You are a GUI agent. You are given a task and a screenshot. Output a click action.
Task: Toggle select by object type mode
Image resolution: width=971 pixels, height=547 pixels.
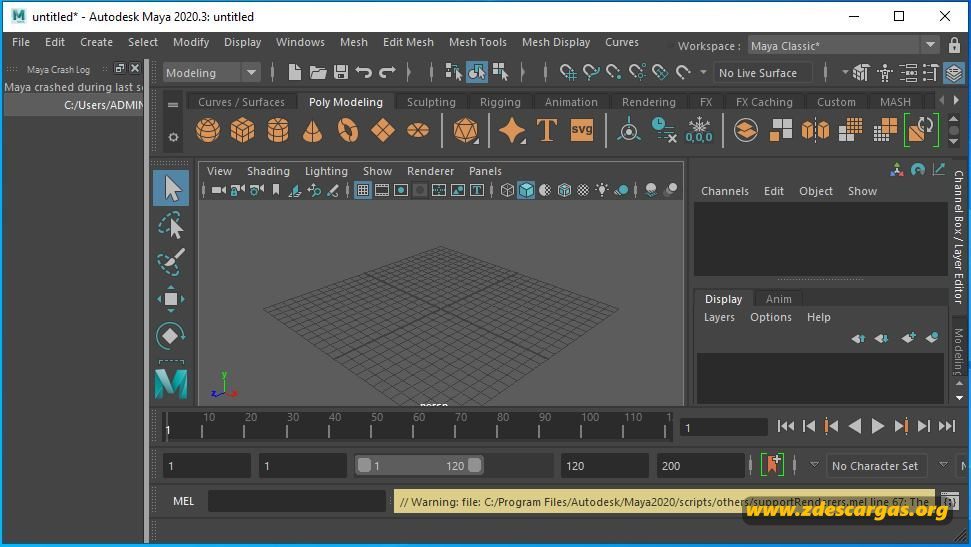(x=476, y=72)
